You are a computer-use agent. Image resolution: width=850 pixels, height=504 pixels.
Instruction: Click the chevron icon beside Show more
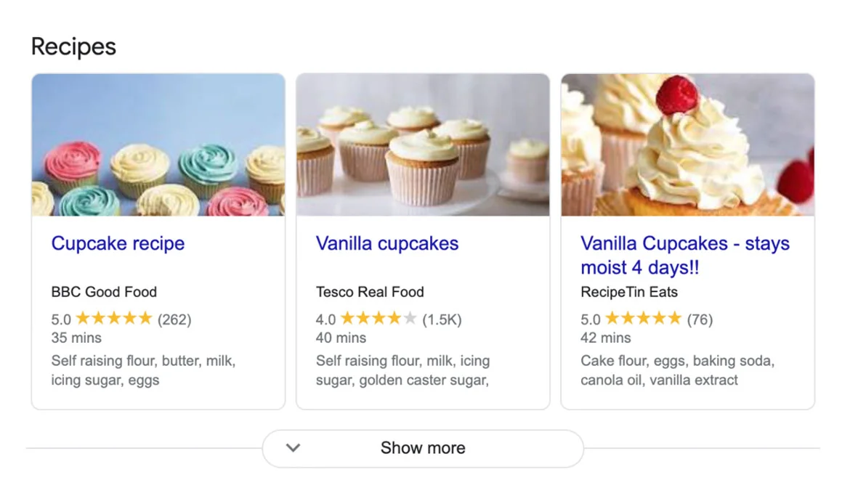coord(293,448)
